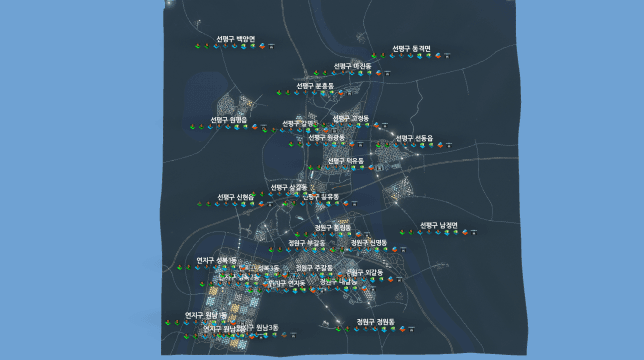This screenshot has height=360, width=644.
Task: Click the orange-blue icon in 선평구 고정동 row
Action: coord(376,125)
